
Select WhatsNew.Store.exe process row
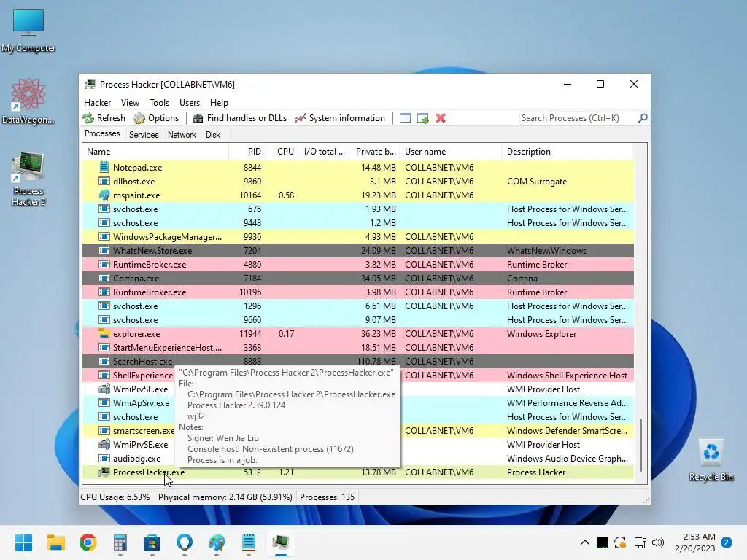pos(357,251)
